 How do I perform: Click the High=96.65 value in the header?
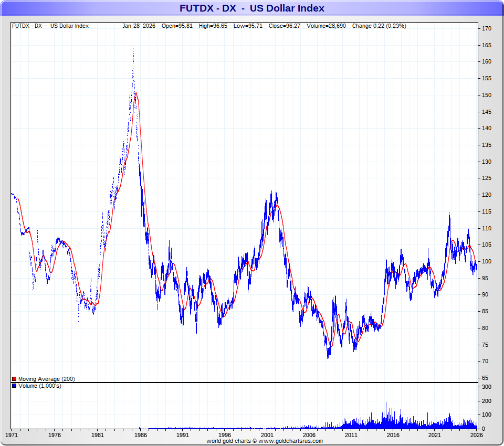[x=213, y=26]
